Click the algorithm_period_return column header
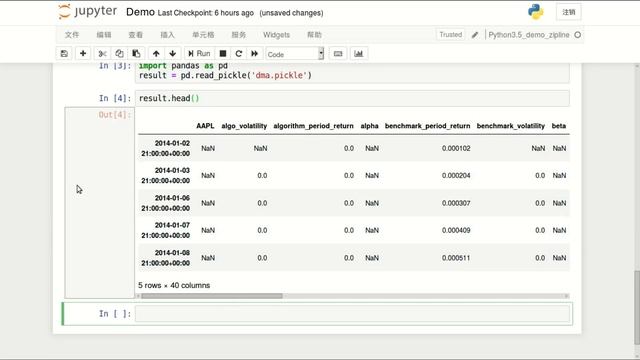 tap(313, 126)
